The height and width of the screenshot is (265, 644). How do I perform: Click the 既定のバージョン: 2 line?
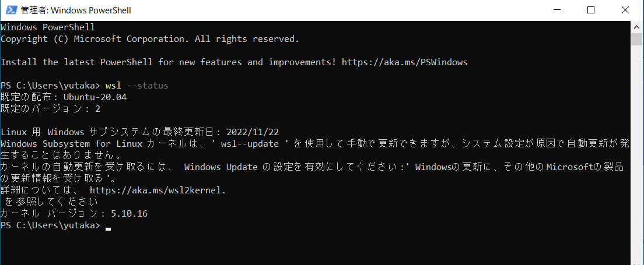point(50,109)
